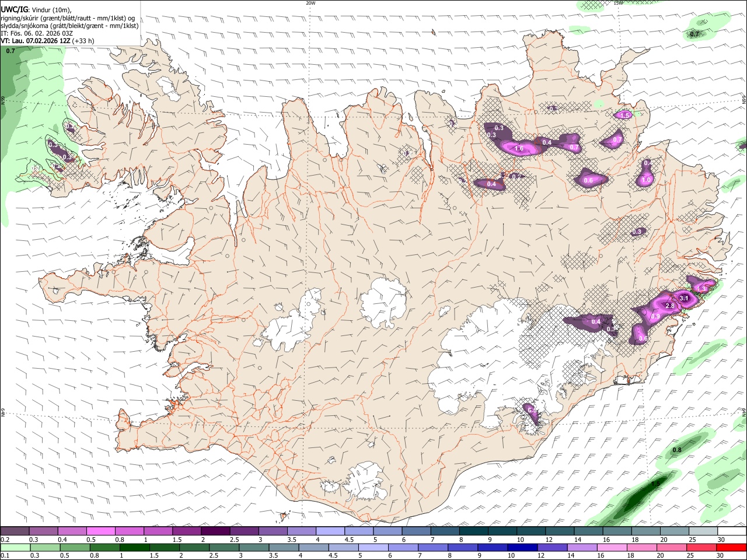
Task: Click the 1.6 precipitation value on the map
Action: pyautogui.click(x=519, y=149)
